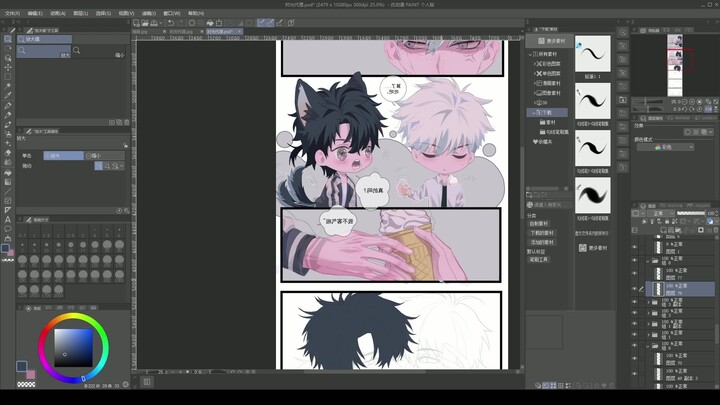The image size is (720, 405).
Task: Select the first brush material 铅笔 thumbnail
Action: [592, 54]
